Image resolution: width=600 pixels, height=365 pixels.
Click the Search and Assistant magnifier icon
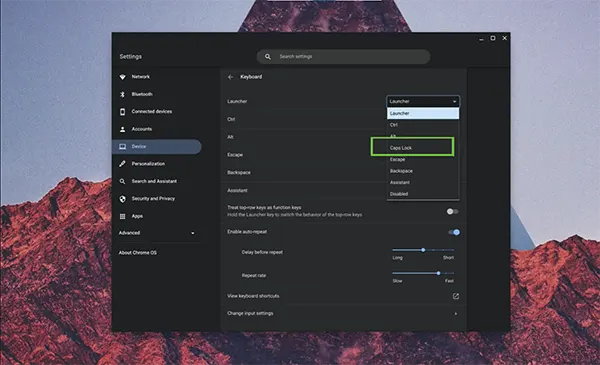coord(122,181)
